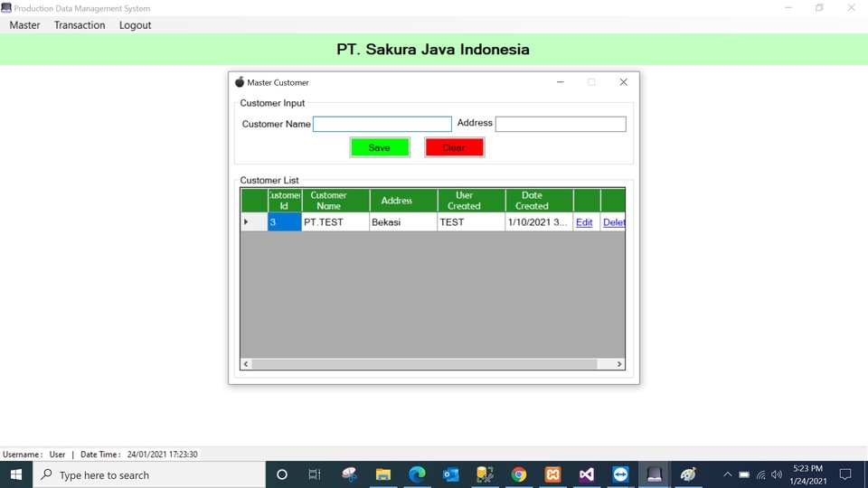The width and height of the screenshot is (868, 488).
Task: Open Microsoft Edge from the taskbar
Action: coord(417,474)
